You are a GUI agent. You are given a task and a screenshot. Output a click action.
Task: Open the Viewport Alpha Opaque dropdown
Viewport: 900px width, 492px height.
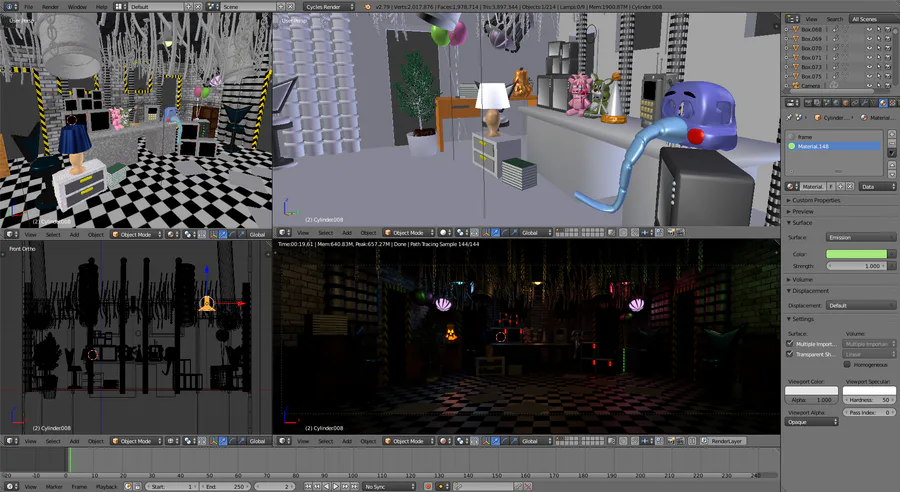click(x=811, y=422)
